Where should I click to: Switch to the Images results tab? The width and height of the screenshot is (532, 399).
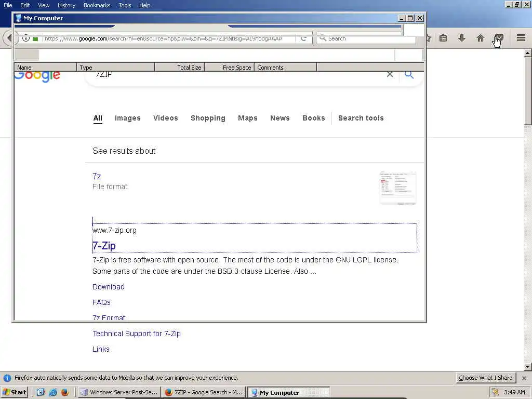tap(128, 118)
